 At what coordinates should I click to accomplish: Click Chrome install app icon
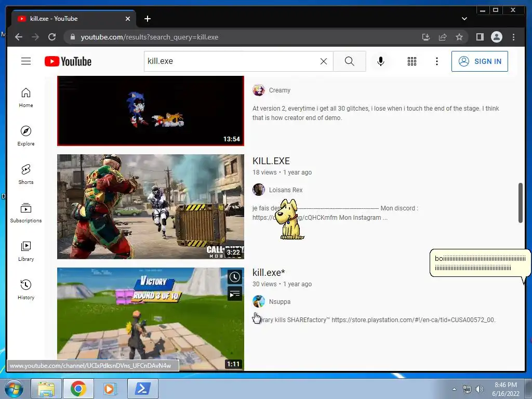[x=426, y=37]
